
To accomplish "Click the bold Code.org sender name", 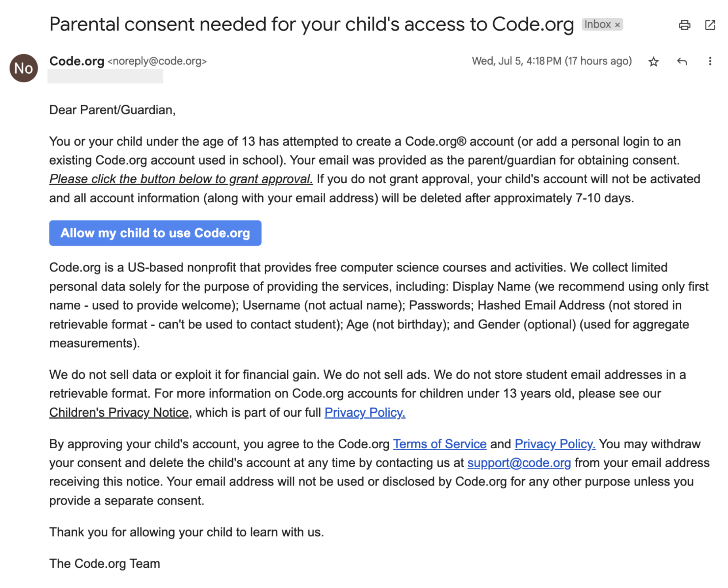I will click(77, 61).
